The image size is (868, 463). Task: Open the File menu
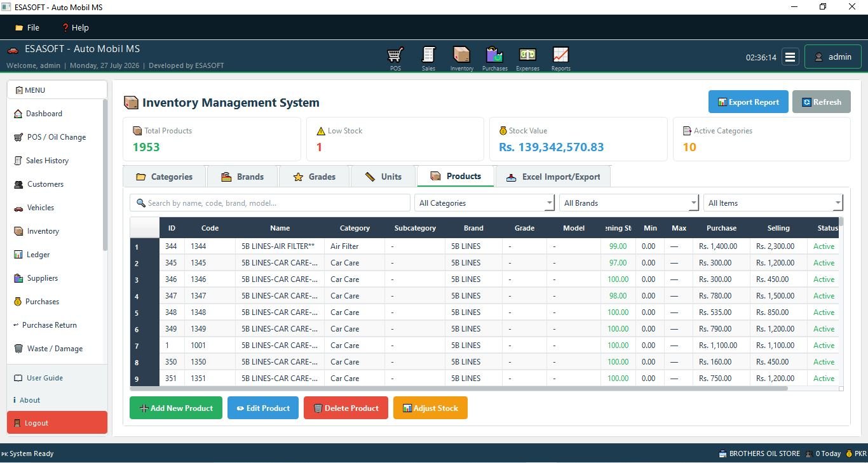[27, 27]
